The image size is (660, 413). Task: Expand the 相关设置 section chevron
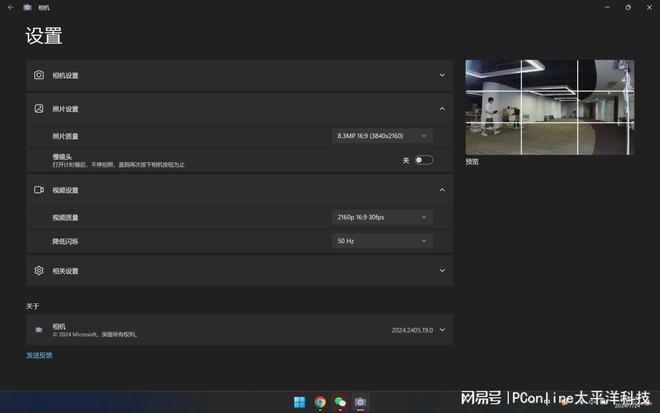(442, 270)
